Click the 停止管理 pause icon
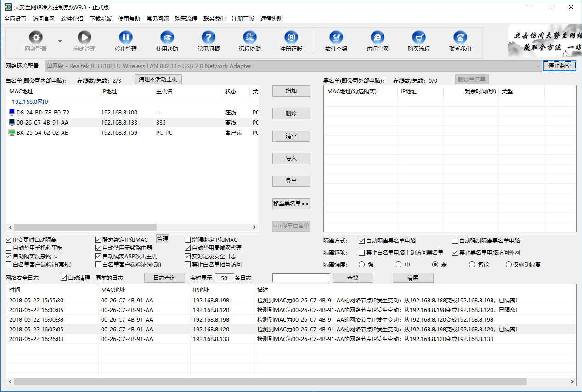 pyautogui.click(x=125, y=38)
